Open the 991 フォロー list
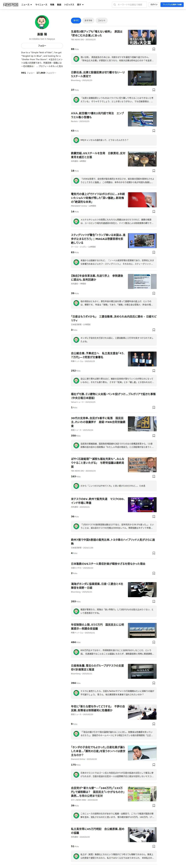186x868 pixels. coord(28,73)
